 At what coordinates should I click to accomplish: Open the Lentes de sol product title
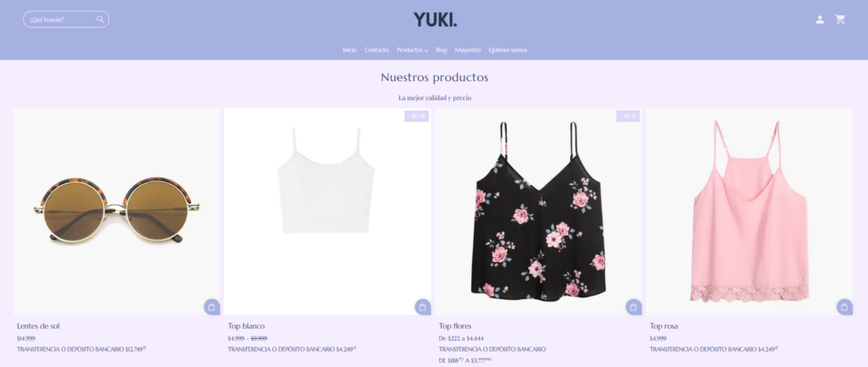(38, 326)
